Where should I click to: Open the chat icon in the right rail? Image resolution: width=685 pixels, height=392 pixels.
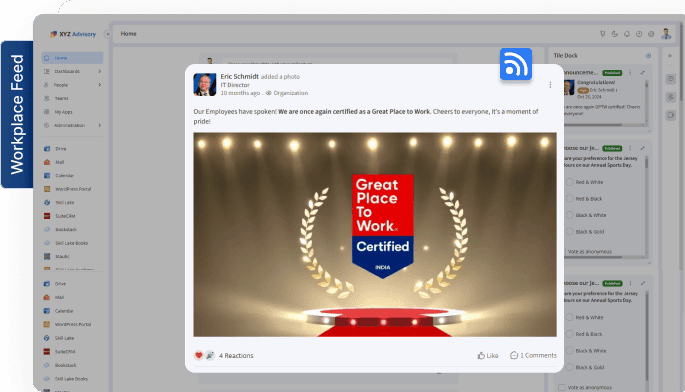pos(671,79)
